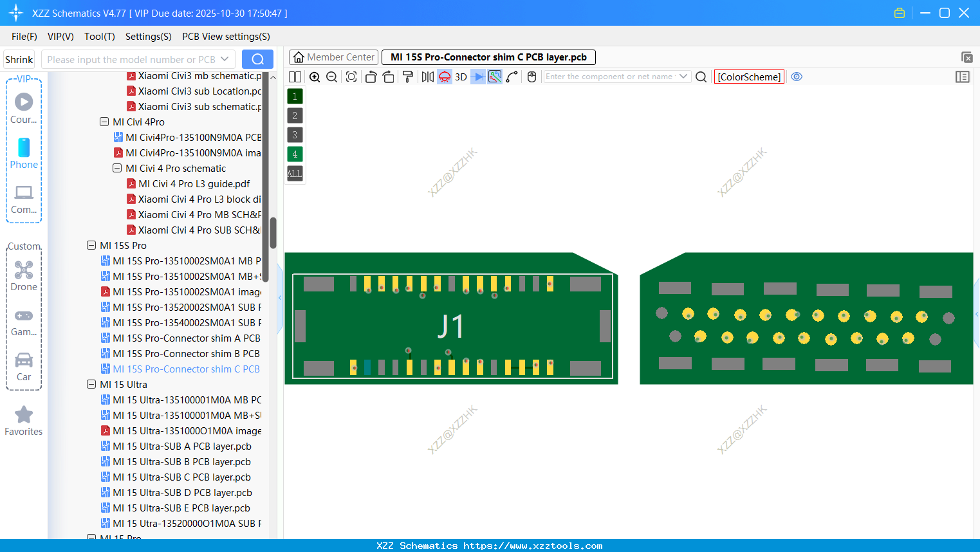Open the paint bucket coloring tool

(x=407, y=77)
